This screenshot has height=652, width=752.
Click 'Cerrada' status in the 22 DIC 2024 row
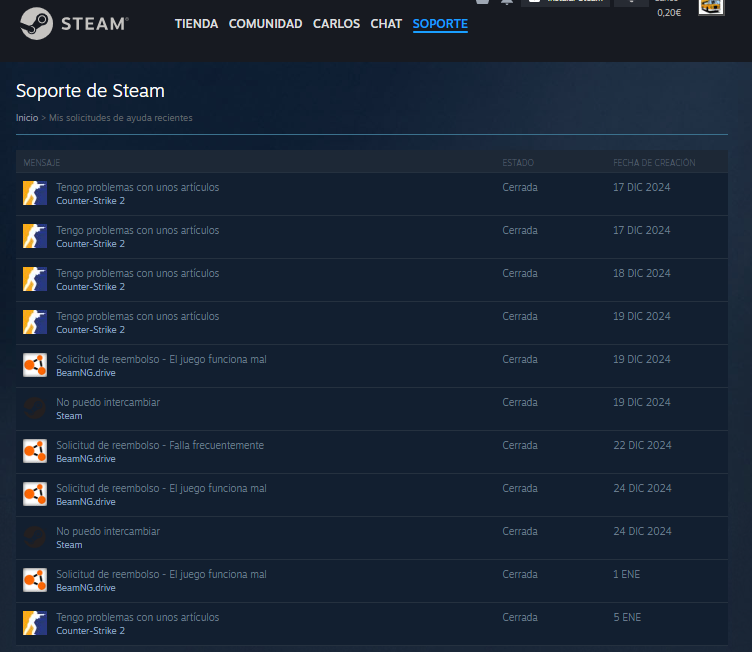pos(520,445)
